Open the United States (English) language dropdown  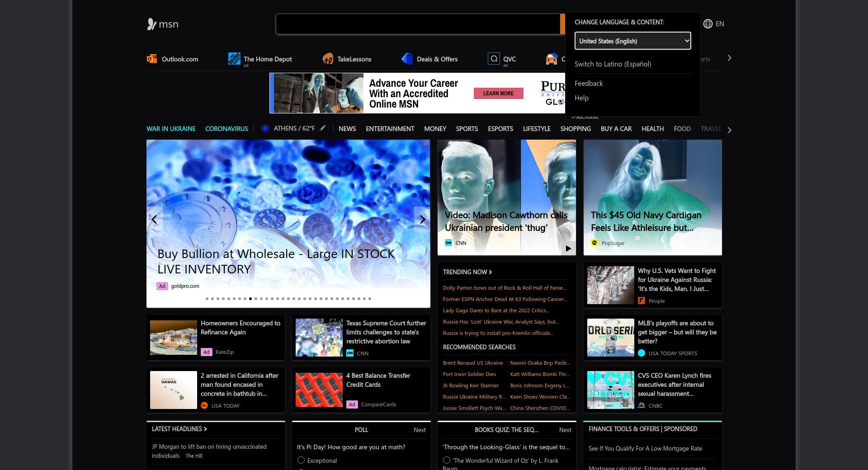pos(632,41)
